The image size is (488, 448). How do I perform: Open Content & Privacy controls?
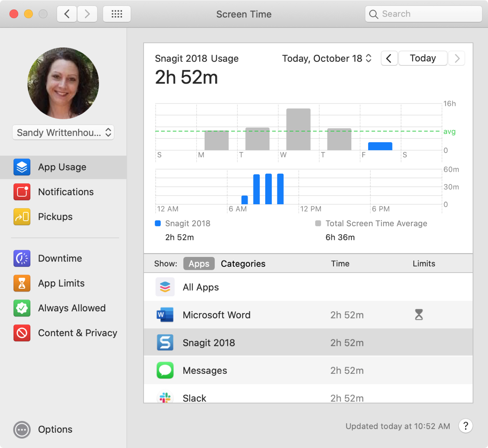(x=77, y=333)
